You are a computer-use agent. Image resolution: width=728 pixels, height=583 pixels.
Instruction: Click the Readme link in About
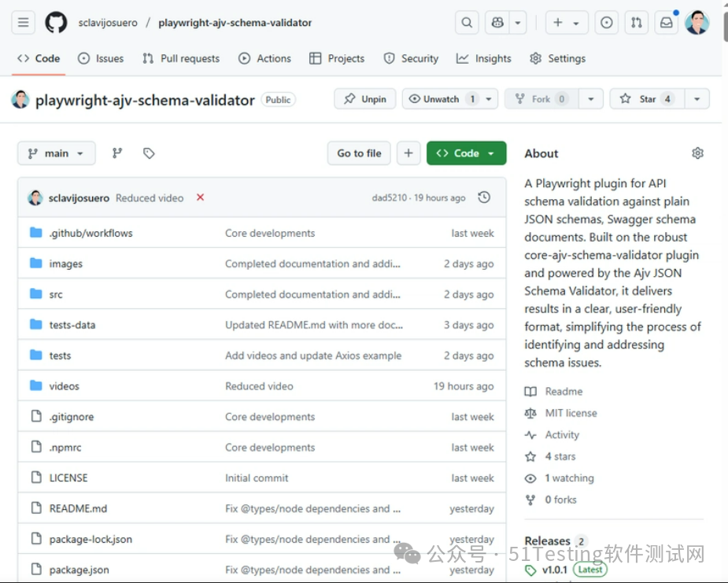point(564,391)
